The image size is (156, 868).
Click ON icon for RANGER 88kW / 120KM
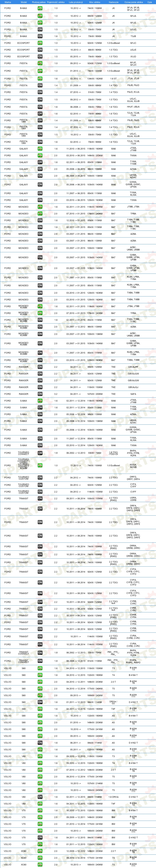(x=40, y=367)
